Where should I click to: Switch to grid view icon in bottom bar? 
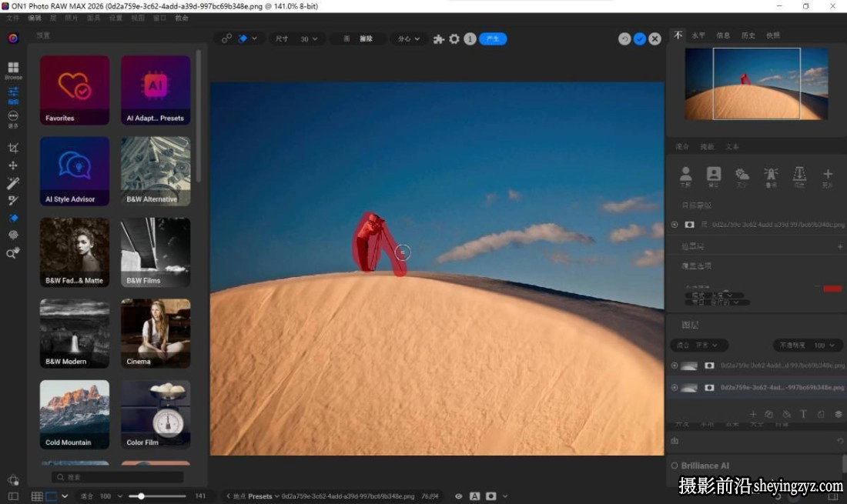pyautogui.click(x=37, y=496)
